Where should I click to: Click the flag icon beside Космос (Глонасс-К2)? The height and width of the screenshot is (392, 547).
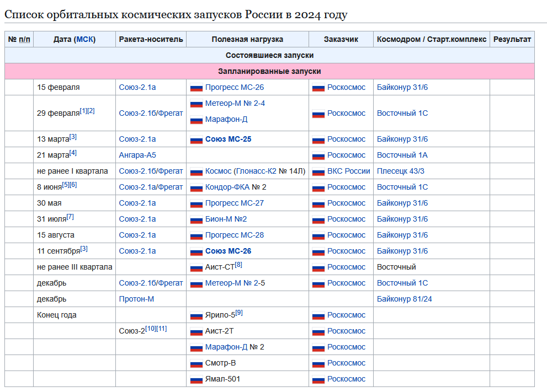click(197, 172)
